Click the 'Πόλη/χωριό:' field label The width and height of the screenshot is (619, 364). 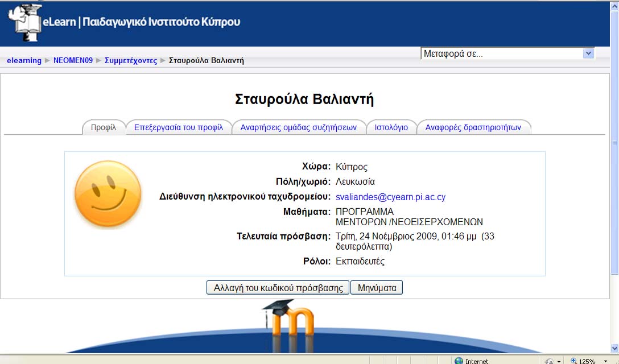click(303, 181)
